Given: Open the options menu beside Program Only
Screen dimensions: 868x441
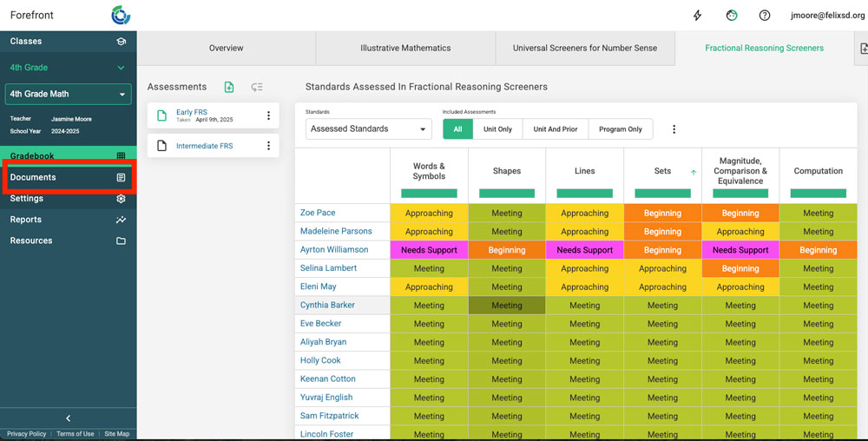Looking at the screenshot, I should coord(674,129).
